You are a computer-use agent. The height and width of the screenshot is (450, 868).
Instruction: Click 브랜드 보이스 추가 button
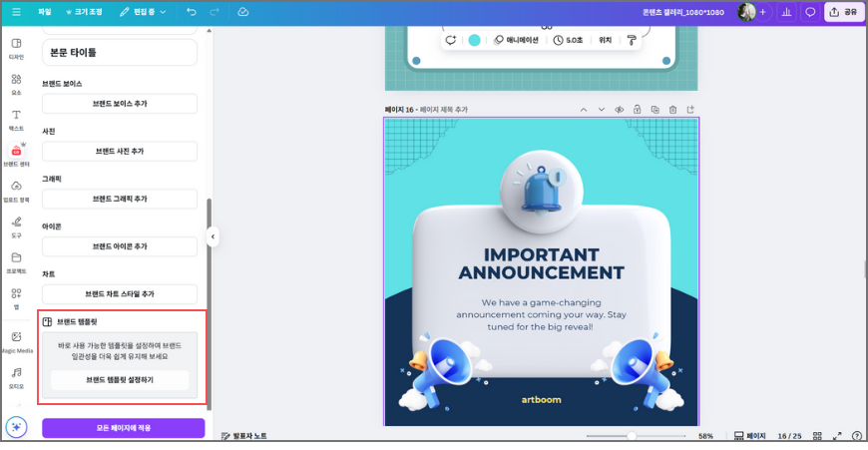[120, 104]
